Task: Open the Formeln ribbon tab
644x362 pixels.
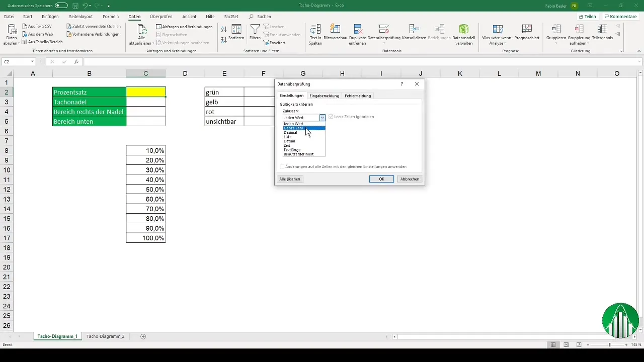Action: tap(111, 17)
